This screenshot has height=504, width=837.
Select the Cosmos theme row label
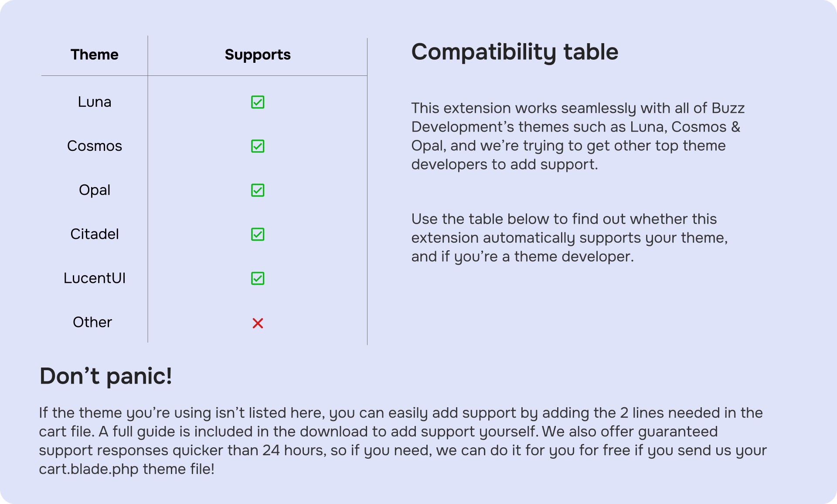pos(95,146)
